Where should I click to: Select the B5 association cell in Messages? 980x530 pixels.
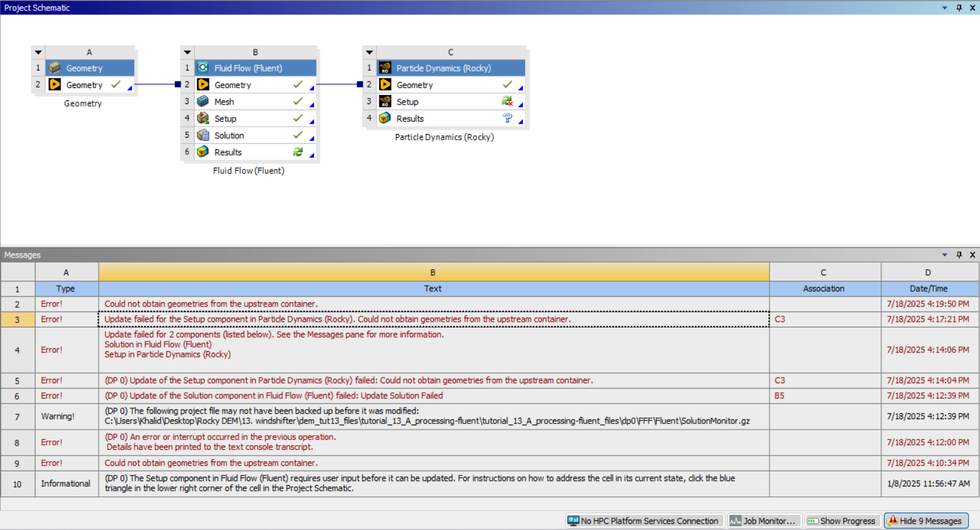825,395
